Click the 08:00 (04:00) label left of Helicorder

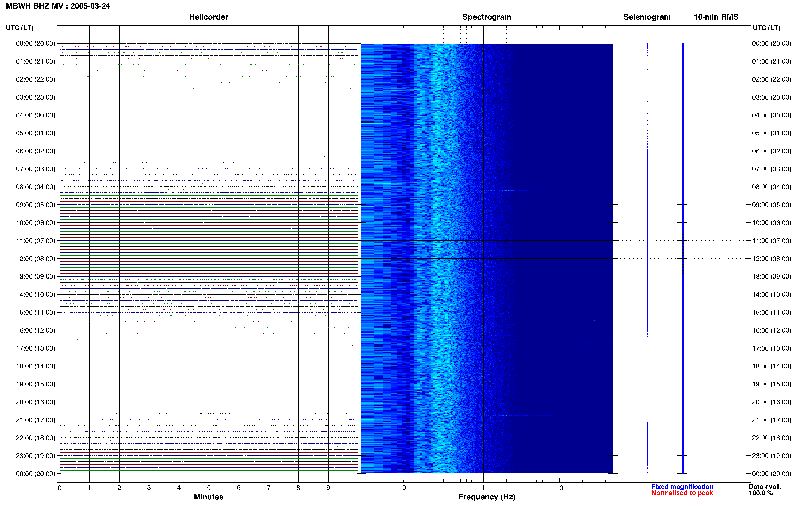click(x=36, y=187)
